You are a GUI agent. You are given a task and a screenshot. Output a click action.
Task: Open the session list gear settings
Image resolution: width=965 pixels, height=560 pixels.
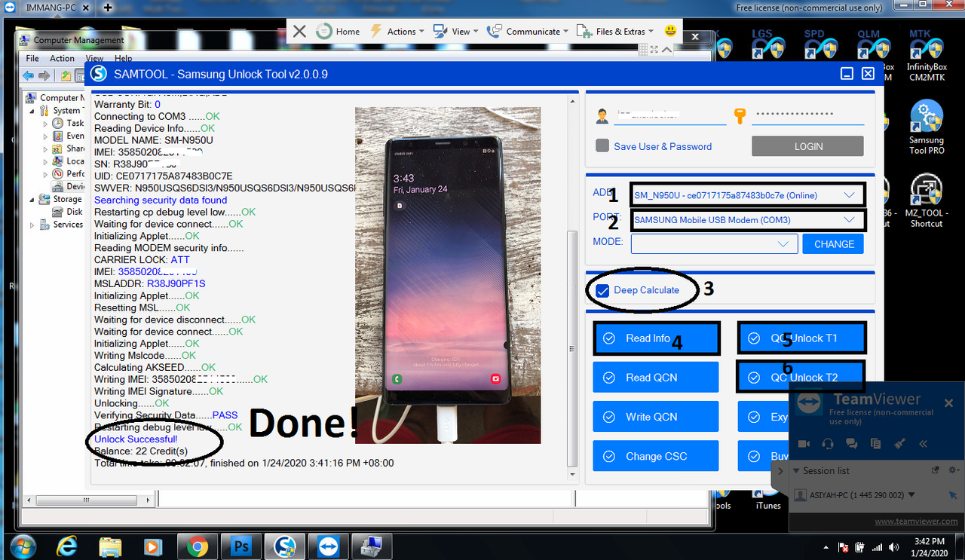(953, 470)
